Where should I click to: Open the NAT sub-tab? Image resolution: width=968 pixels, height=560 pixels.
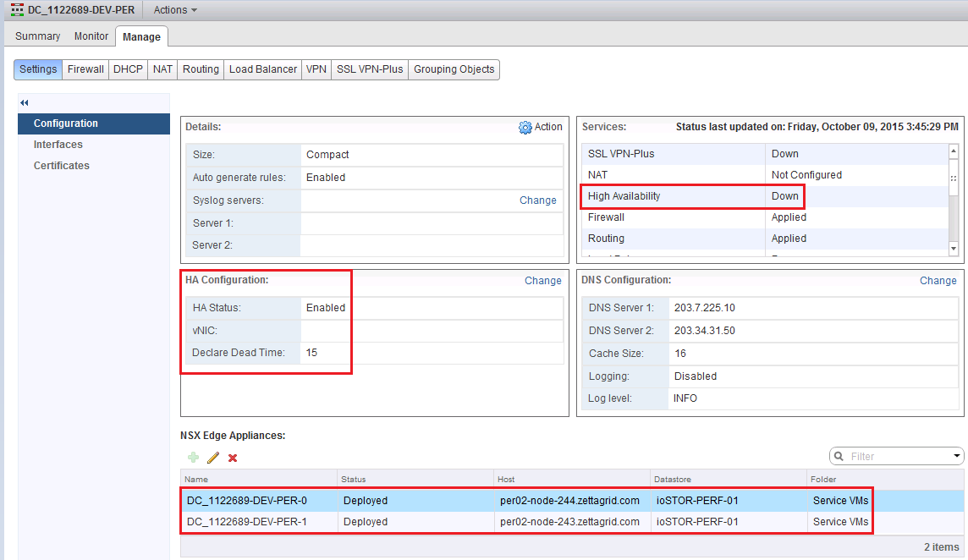coord(162,69)
